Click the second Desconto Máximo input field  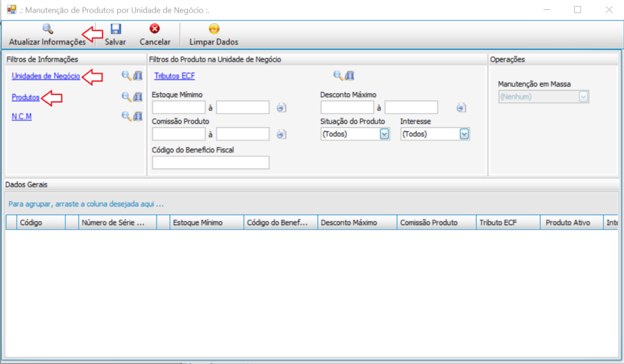[411, 107]
